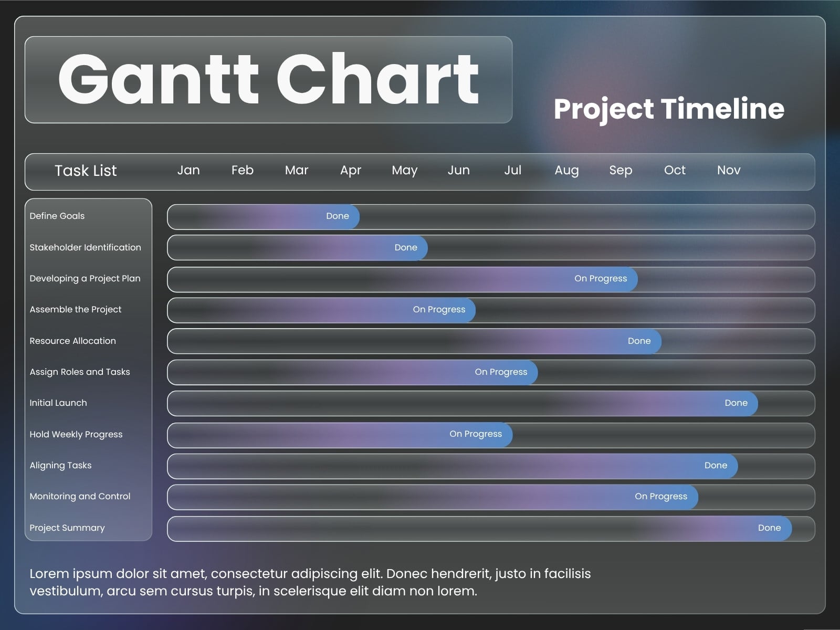Select the Jun month label
Image resolution: width=840 pixels, height=630 pixels.
click(x=459, y=170)
